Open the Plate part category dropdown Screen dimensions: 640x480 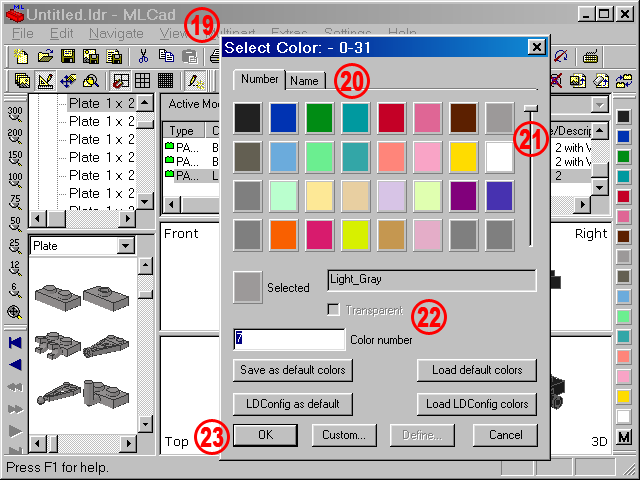click(126, 246)
